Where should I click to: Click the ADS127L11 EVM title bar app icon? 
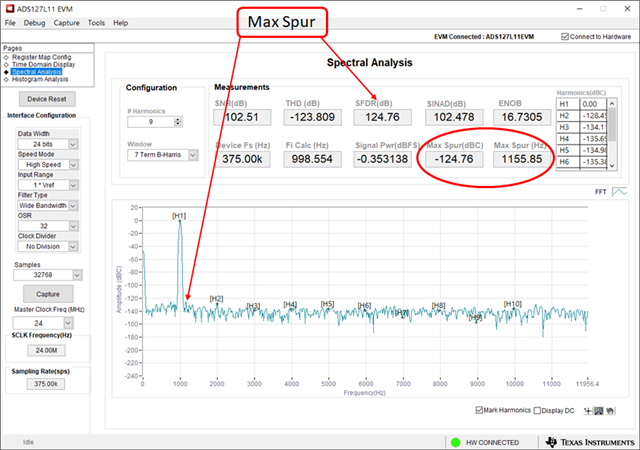pyautogui.click(x=9, y=9)
